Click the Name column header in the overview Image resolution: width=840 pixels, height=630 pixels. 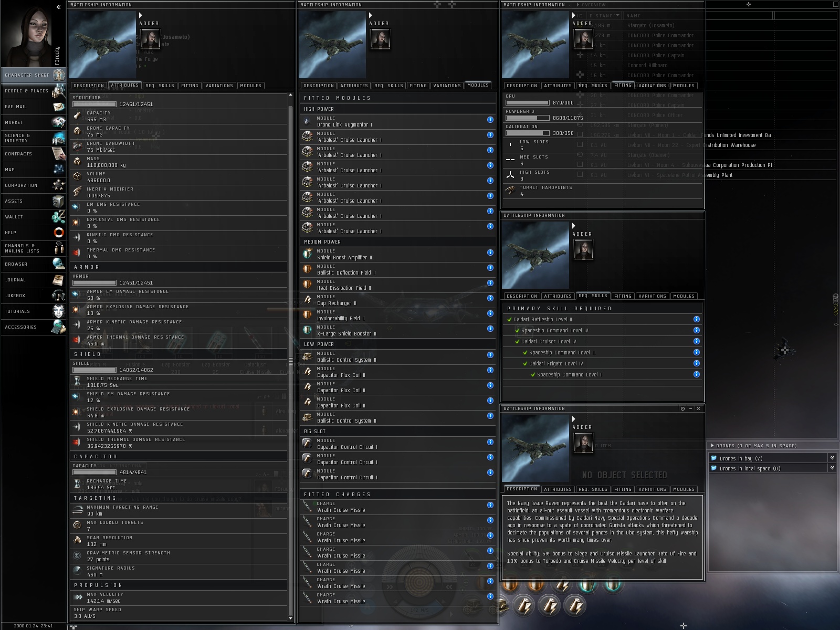click(634, 16)
